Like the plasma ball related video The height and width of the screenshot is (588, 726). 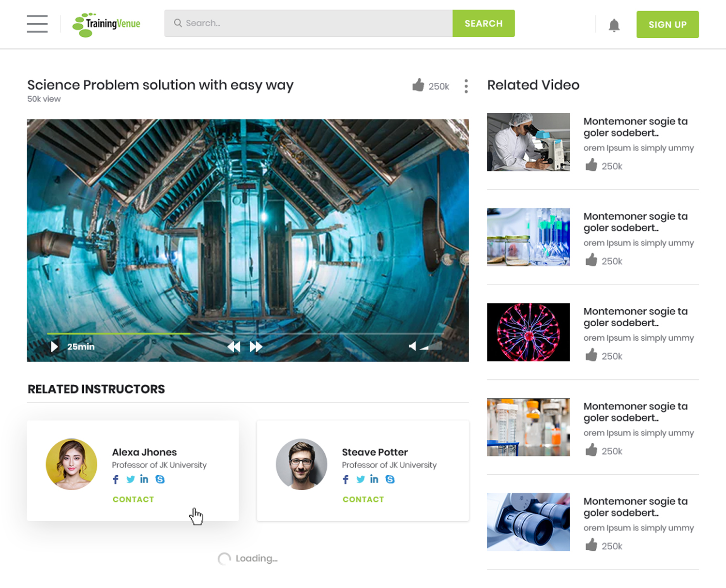click(x=591, y=355)
